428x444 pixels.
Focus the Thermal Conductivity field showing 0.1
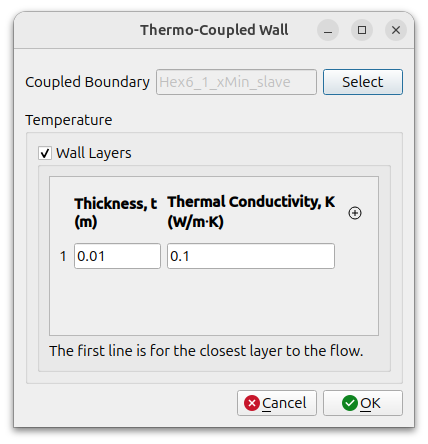(x=251, y=256)
